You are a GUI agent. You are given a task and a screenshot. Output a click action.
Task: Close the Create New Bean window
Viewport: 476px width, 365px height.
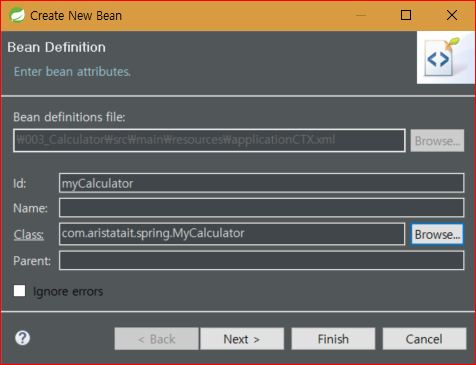click(x=452, y=15)
